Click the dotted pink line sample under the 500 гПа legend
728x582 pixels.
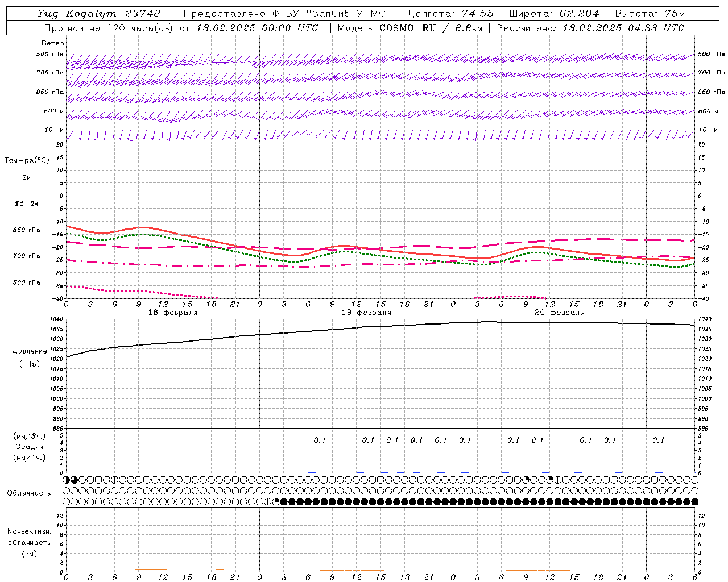26,289
